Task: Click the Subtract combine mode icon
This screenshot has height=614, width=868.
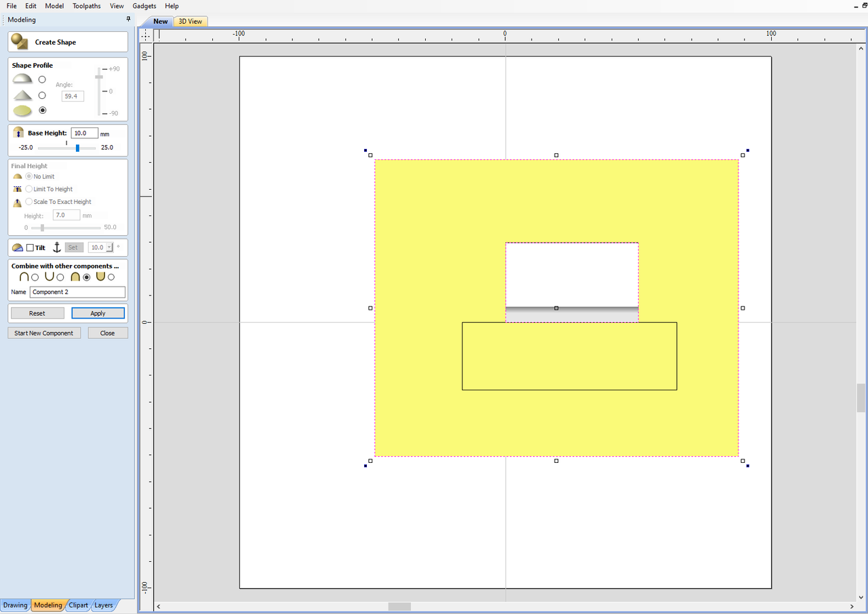Action: (50, 277)
